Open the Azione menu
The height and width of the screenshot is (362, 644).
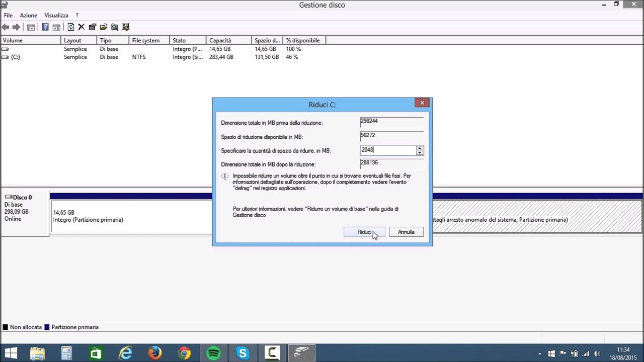[29, 16]
